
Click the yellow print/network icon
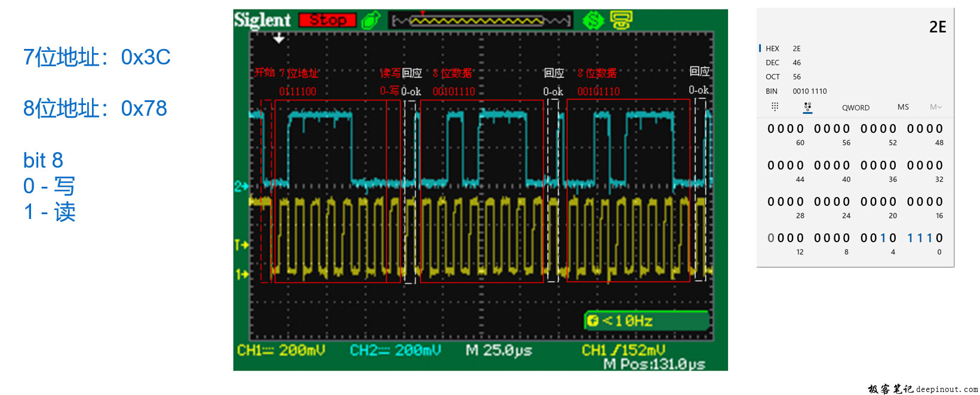coord(621,20)
